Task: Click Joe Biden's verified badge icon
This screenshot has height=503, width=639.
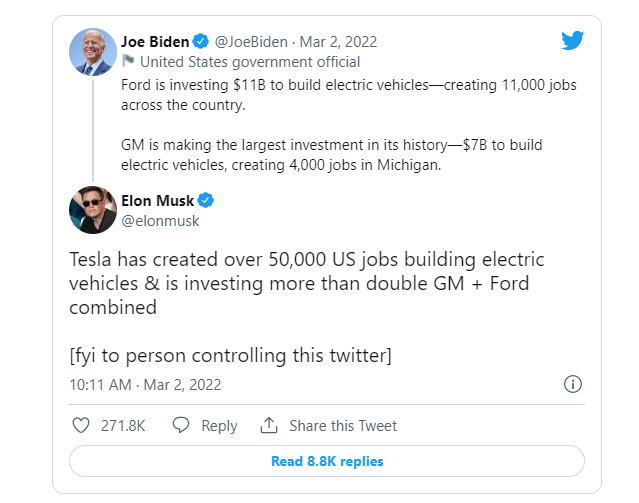Action: (200, 42)
